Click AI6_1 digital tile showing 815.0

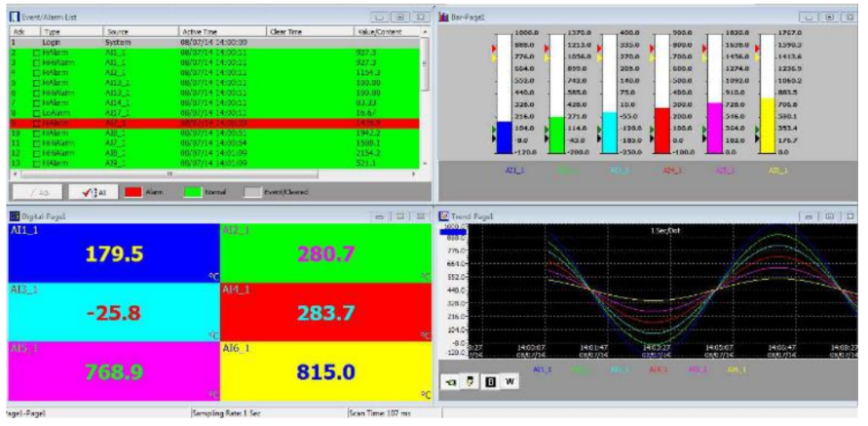[325, 371]
